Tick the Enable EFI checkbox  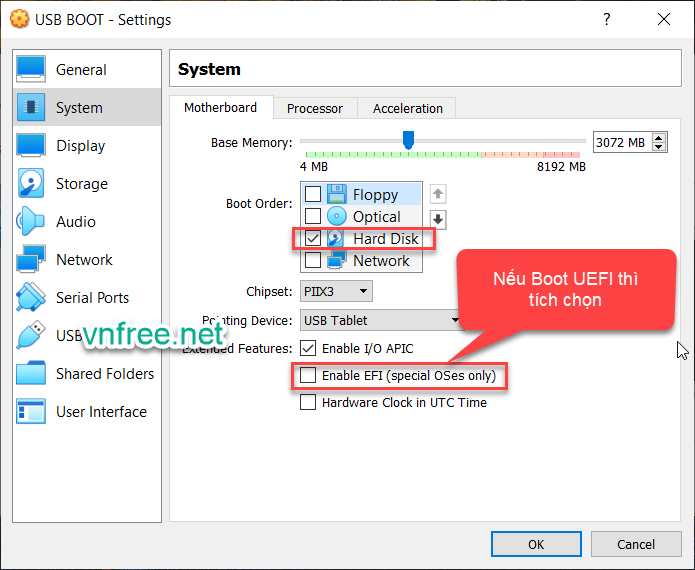(x=308, y=376)
